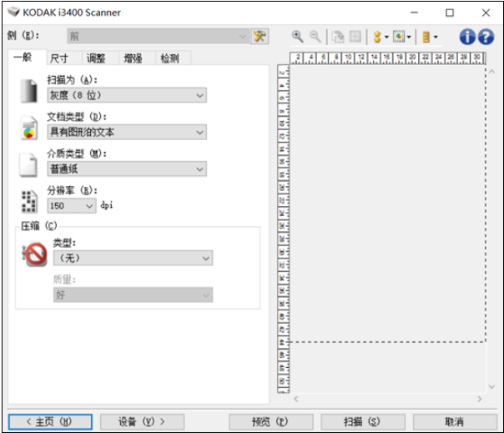
Task: Minimize the KODAK i3400 Scanner window
Action: pos(415,13)
